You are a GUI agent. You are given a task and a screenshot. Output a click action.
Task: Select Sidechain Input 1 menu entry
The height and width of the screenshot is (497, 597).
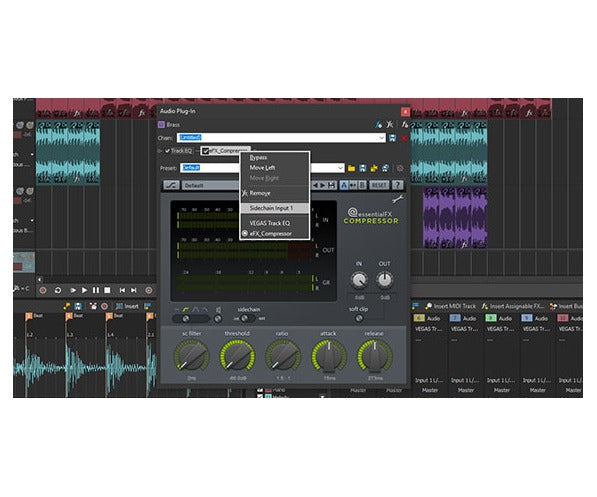(x=274, y=208)
